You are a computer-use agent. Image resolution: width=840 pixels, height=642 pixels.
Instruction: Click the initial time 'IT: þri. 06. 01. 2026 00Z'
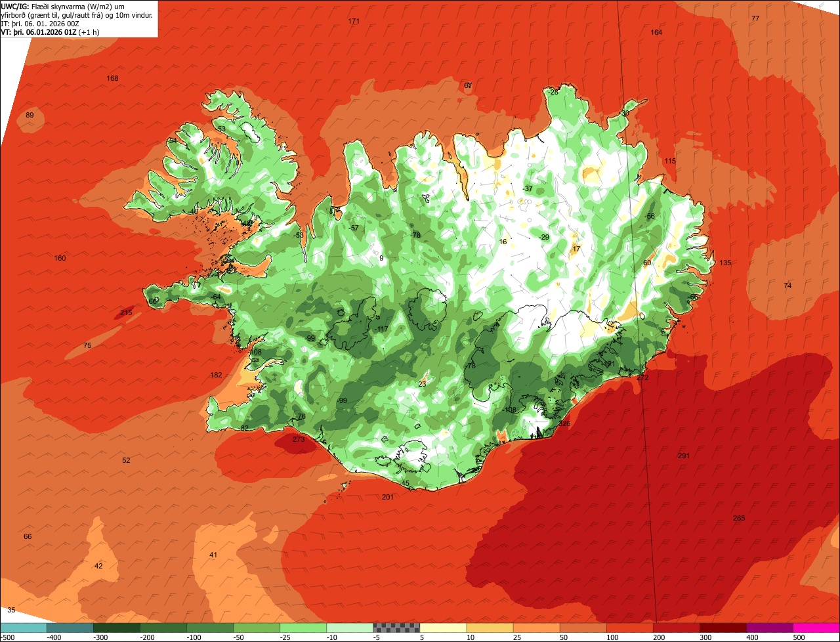(41, 23)
